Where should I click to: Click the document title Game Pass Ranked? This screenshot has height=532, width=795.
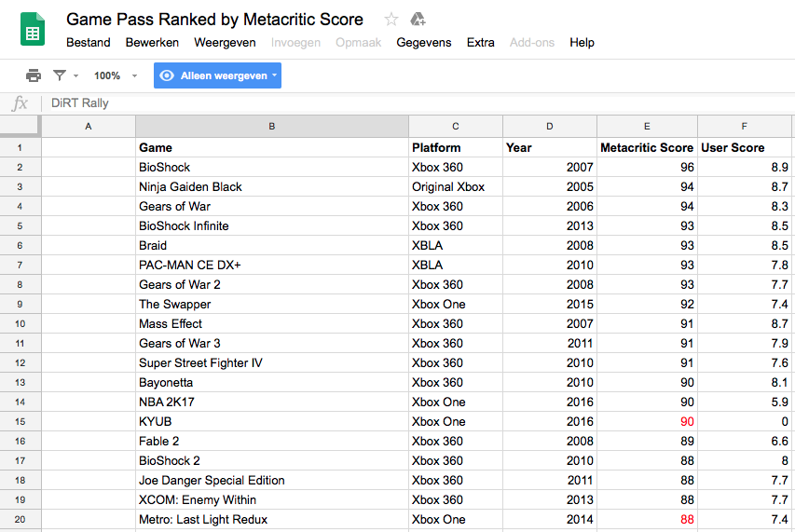point(214,20)
